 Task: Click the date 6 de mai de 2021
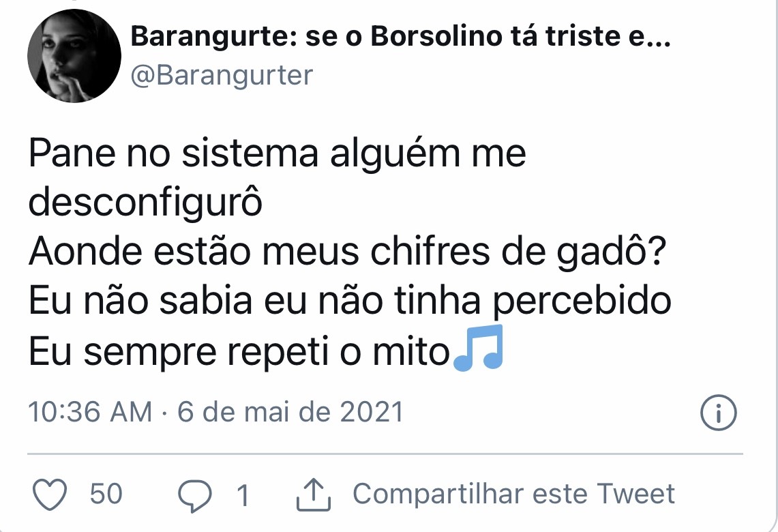290,412
